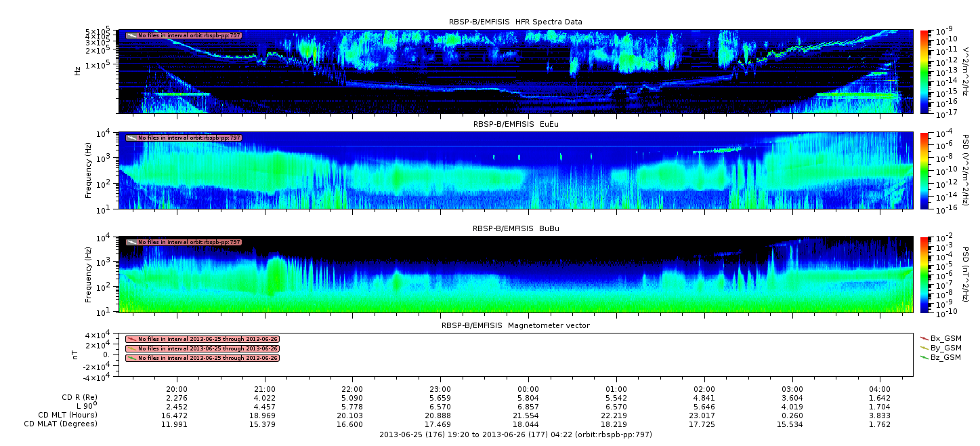The image size is (980, 446).
Task: Click the red-line icon in Magnetometer panel
Action: tap(131, 339)
